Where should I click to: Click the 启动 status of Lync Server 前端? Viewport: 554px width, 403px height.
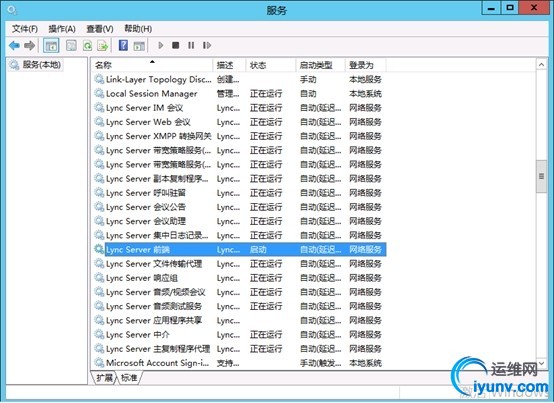click(258, 249)
